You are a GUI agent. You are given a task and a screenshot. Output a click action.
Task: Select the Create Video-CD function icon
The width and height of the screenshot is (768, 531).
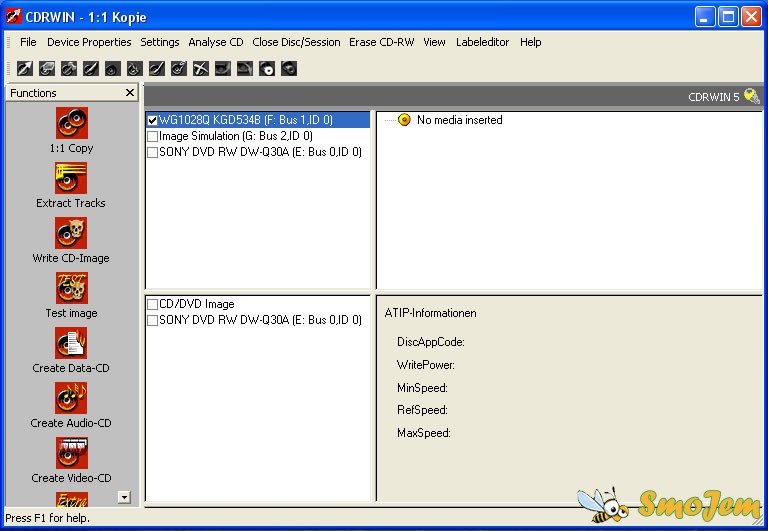point(72,453)
